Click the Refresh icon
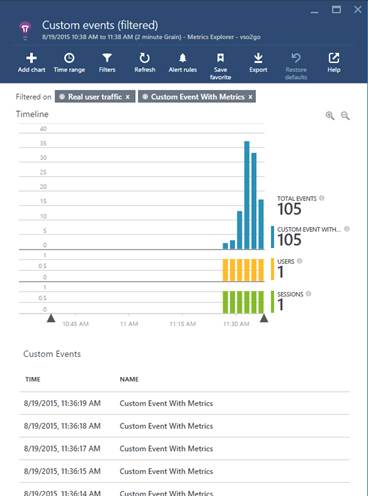The height and width of the screenshot is (496, 368). (x=145, y=58)
